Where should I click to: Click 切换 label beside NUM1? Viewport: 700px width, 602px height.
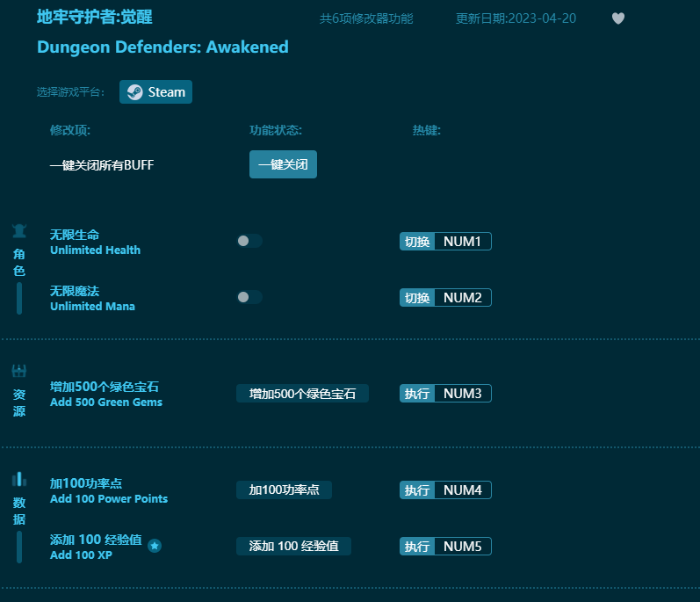pos(417,241)
